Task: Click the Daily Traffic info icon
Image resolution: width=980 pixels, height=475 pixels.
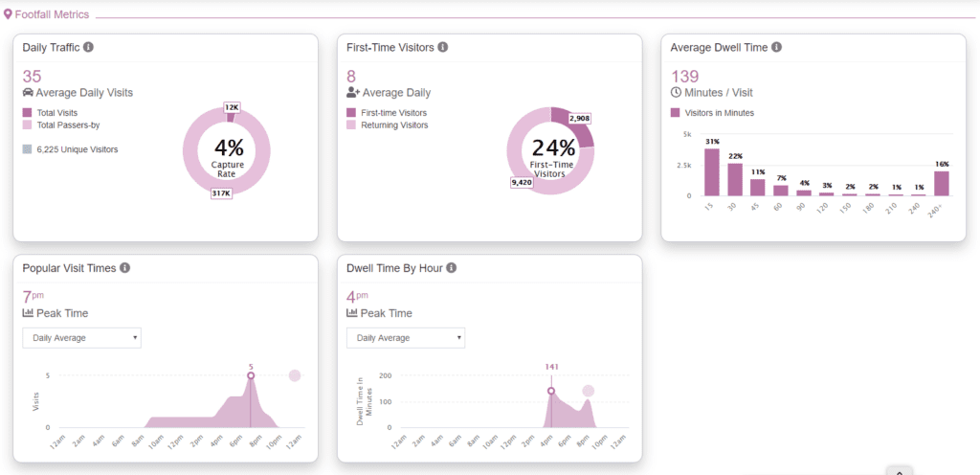Action: (88, 47)
